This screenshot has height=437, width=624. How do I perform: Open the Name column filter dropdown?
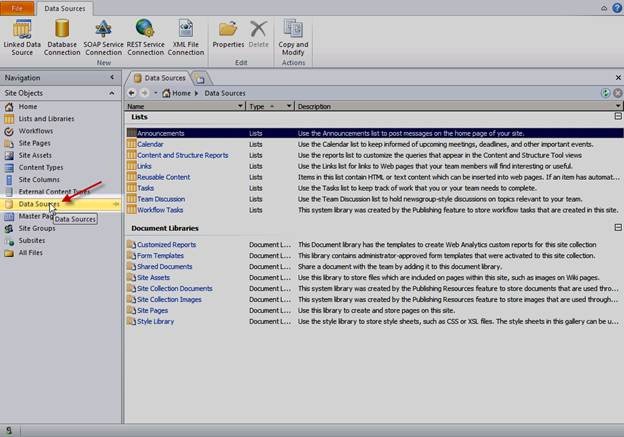[240, 106]
